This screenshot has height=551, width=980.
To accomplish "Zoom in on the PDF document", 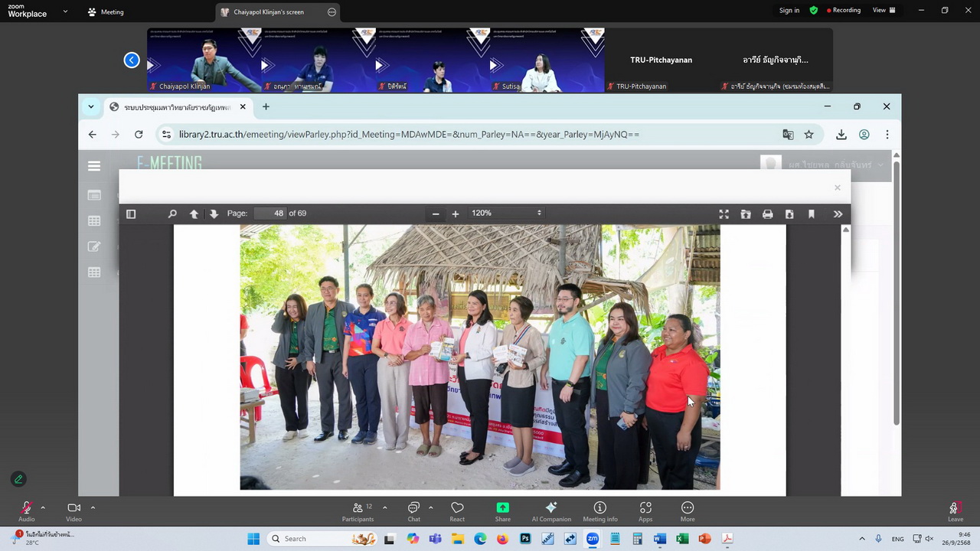I will pyautogui.click(x=456, y=214).
